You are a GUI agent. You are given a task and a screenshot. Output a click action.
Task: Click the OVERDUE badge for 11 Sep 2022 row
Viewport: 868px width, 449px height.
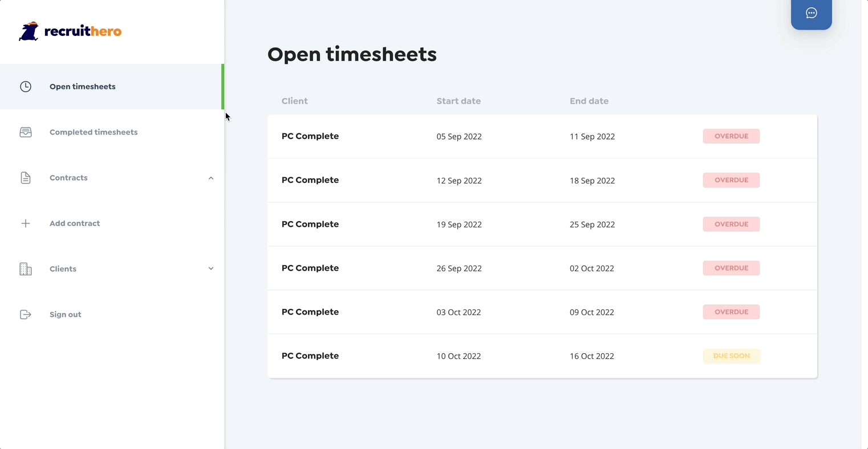point(731,136)
